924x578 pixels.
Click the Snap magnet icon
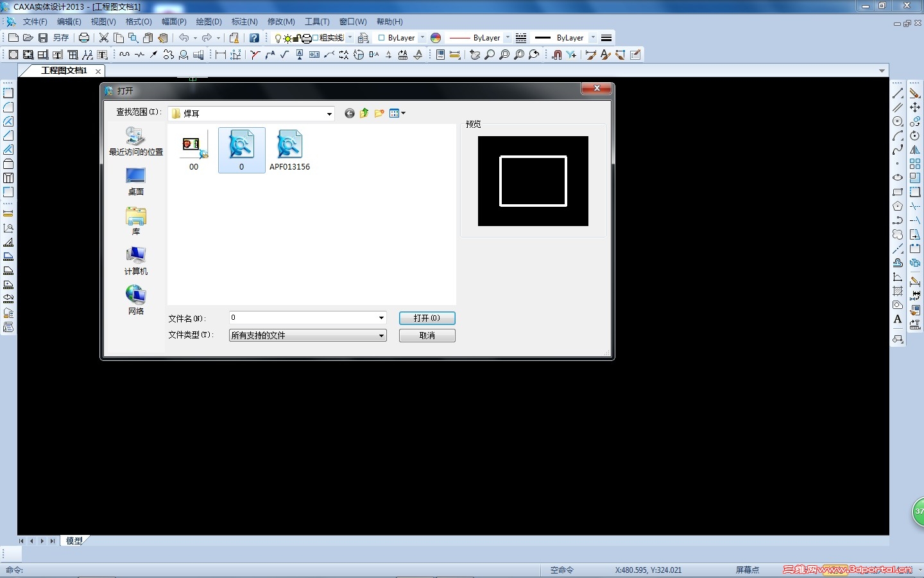pos(557,55)
